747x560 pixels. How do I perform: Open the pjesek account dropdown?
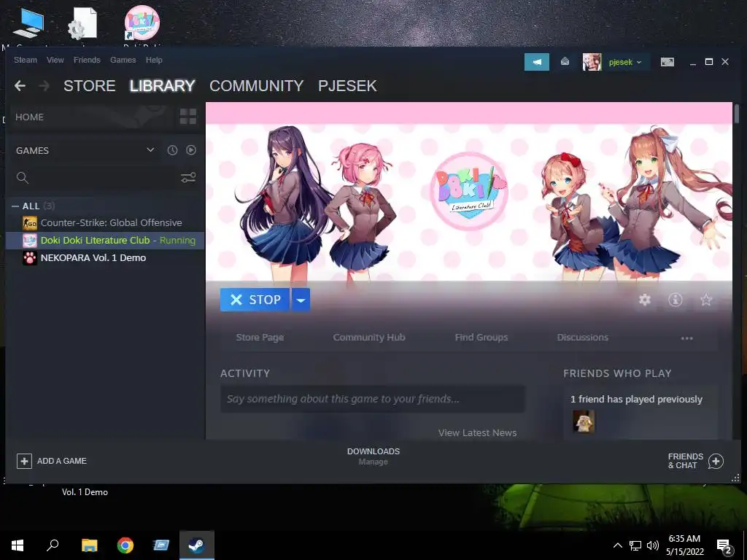click(x=625, y=62)
